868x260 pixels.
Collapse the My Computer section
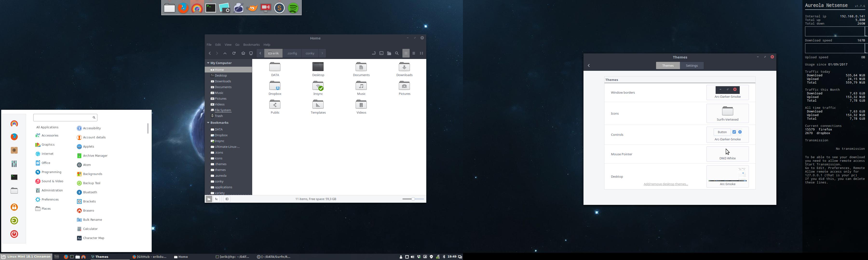click(209, 63)
